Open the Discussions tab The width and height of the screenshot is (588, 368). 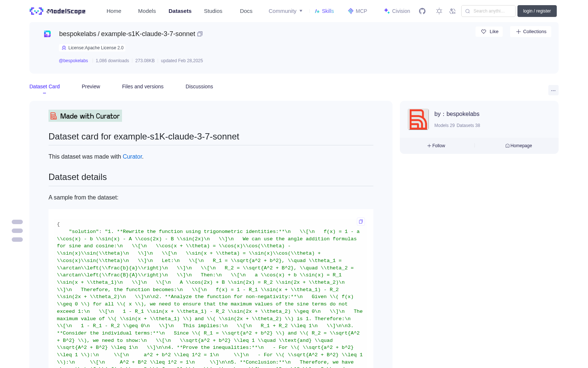(x=199, y=86)
